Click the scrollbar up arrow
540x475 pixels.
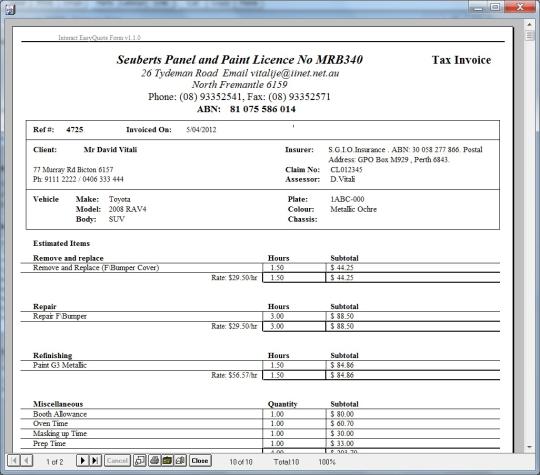click(x=529, y=24)
